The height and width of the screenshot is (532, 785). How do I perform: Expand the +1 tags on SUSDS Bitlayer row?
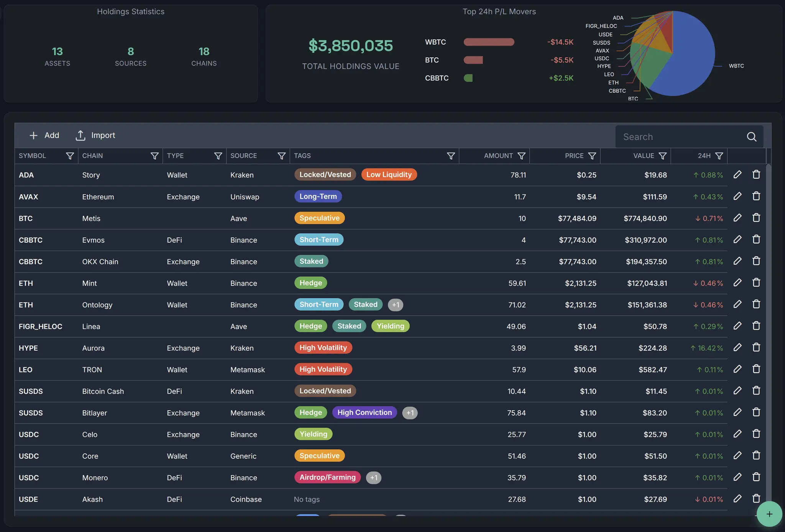[x=410, y=413]
